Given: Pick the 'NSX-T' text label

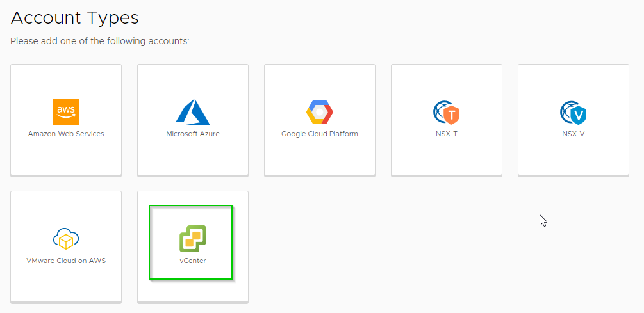Looking at the screenshot, I should point(447,134).
